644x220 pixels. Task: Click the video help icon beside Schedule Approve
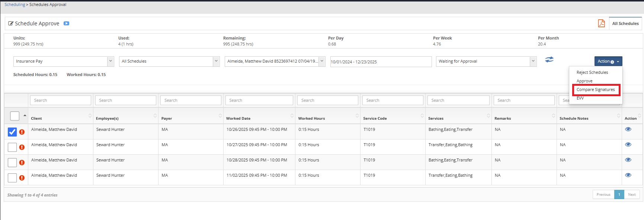click(x=66, y=23)
